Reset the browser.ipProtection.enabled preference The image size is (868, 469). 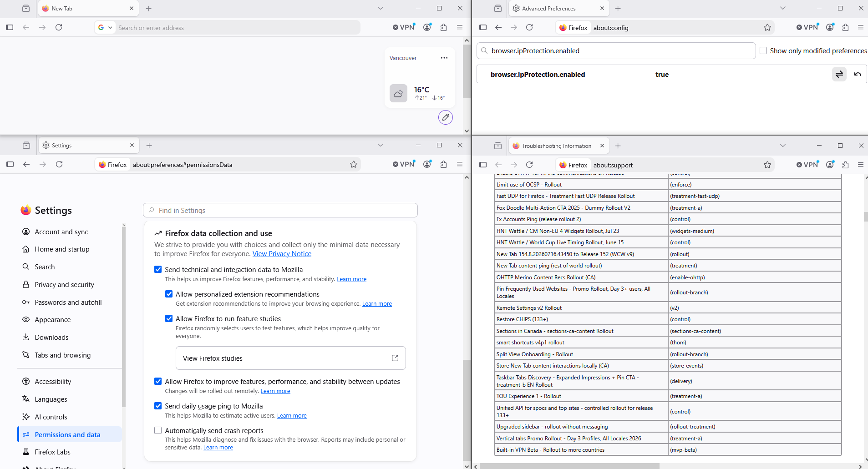click(x=858, y=74)
